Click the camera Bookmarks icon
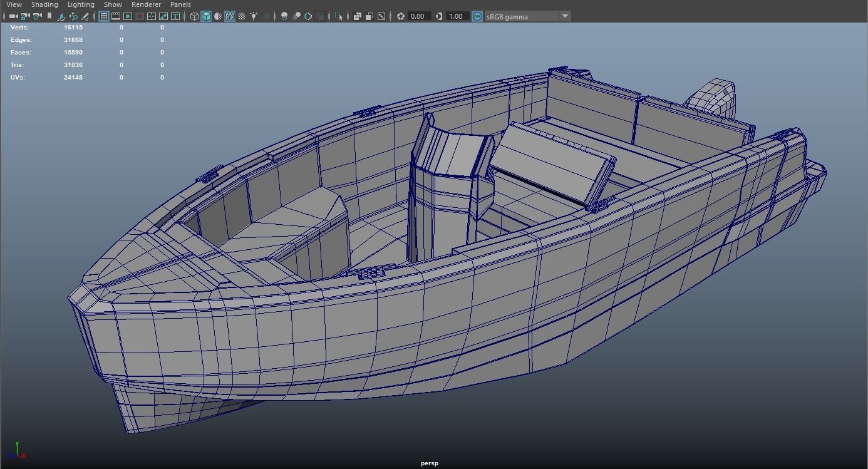 (49, 16)
